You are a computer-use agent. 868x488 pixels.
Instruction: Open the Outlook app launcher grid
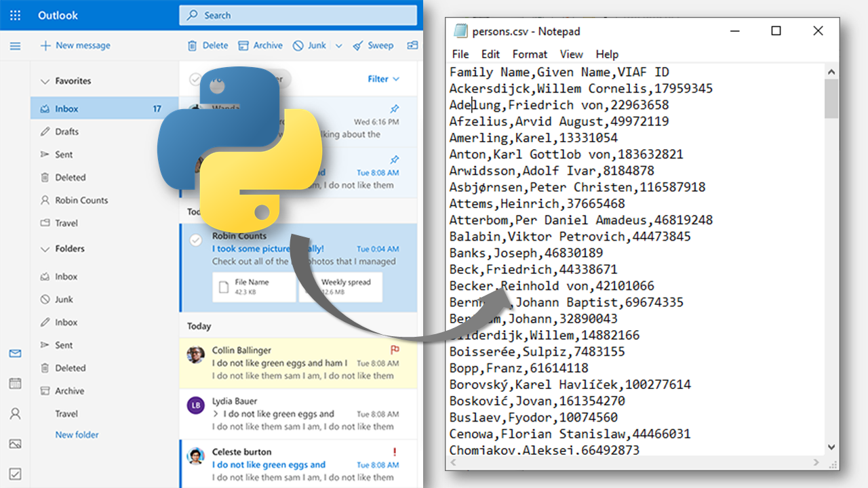pyautogui.click(x=15, y=15)
